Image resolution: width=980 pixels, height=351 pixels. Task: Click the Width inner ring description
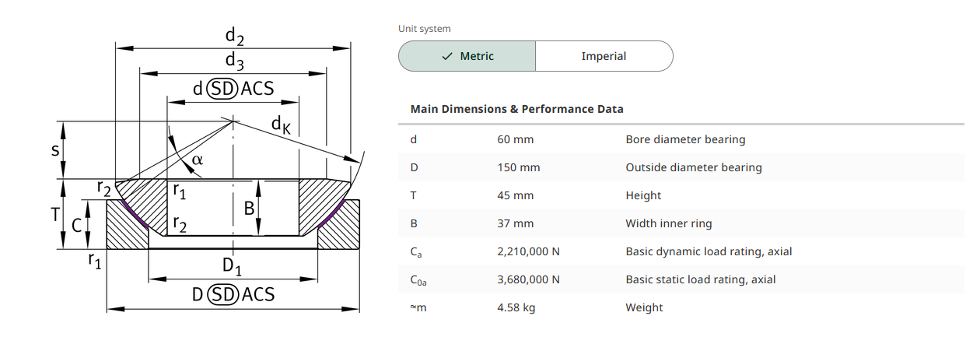click(669, 223)
